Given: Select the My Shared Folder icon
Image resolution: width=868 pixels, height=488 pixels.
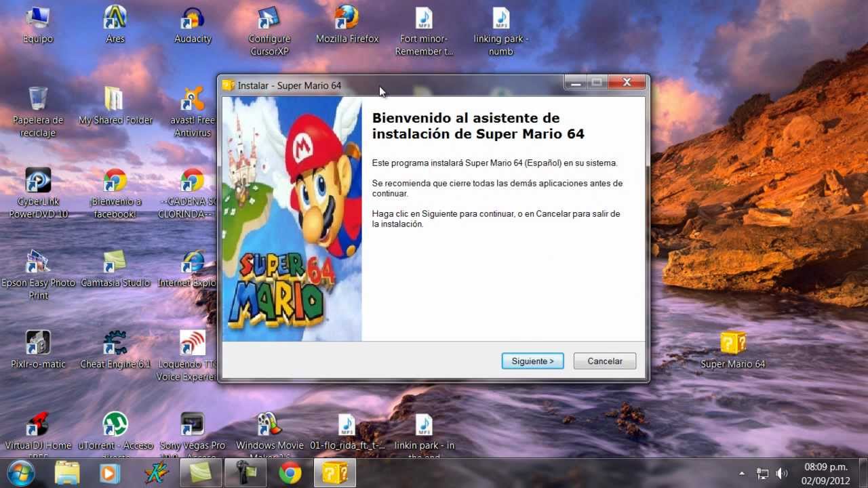Looking at the screenshot, I should click(x=115, y=106).
